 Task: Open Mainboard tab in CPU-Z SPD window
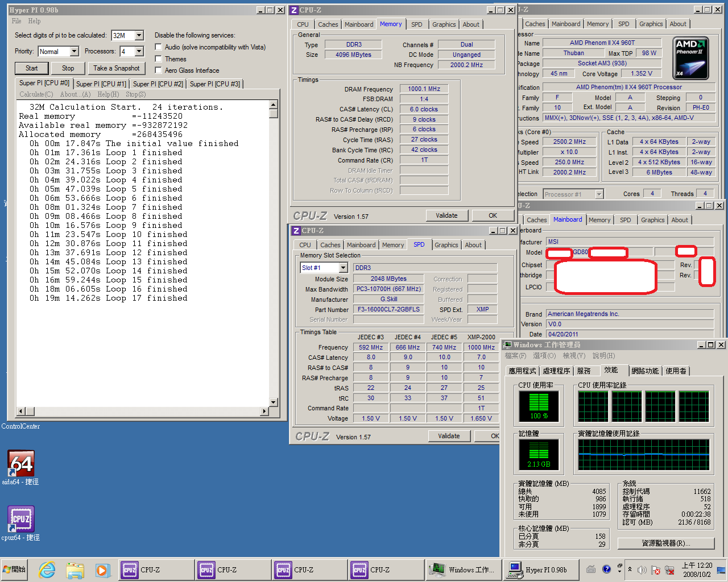coord(361,245)
